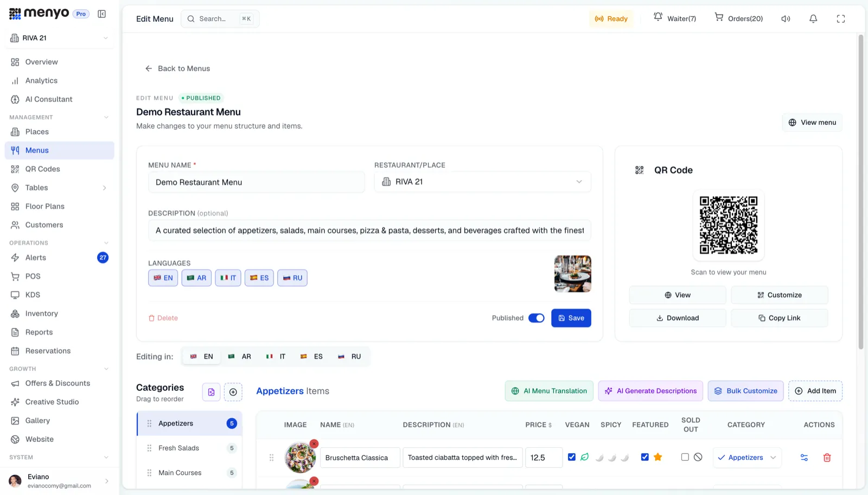Collapse the SYSTEM section
Screen dimensions: 868x495
click(106, 458)
